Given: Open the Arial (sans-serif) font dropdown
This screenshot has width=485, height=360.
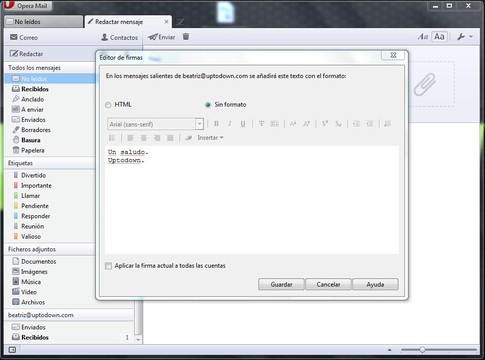Looking at the screenshot, I should tap(155, 124).
